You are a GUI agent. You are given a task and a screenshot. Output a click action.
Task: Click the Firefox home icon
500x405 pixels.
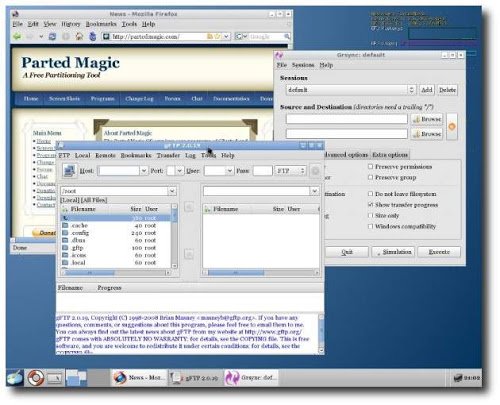pos(79,36)
